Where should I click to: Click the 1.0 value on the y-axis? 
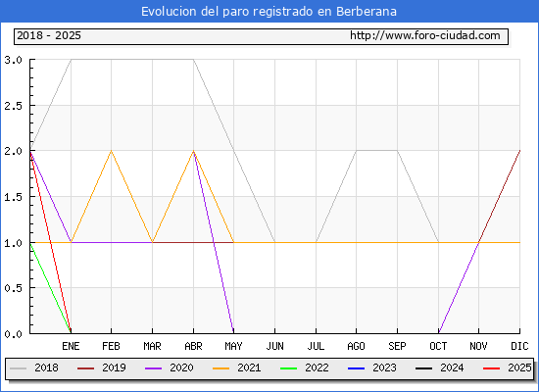tap(13, 243)
